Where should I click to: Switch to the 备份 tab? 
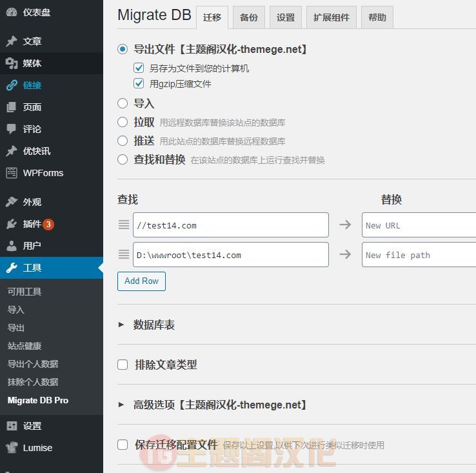248,17
